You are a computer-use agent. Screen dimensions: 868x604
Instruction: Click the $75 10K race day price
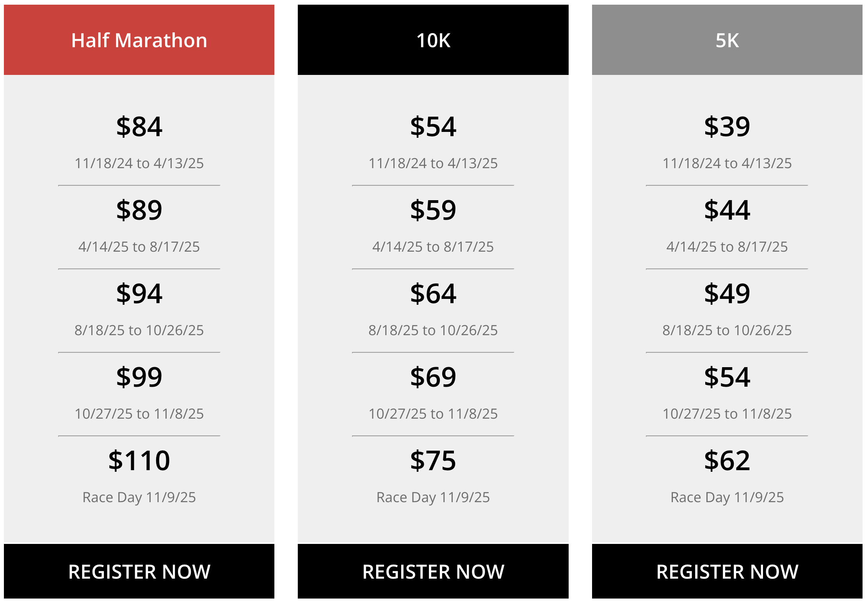(x=433, y=461)
